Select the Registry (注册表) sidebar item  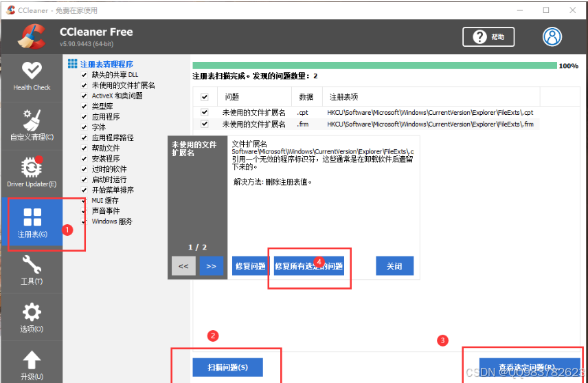coord(32,223)
